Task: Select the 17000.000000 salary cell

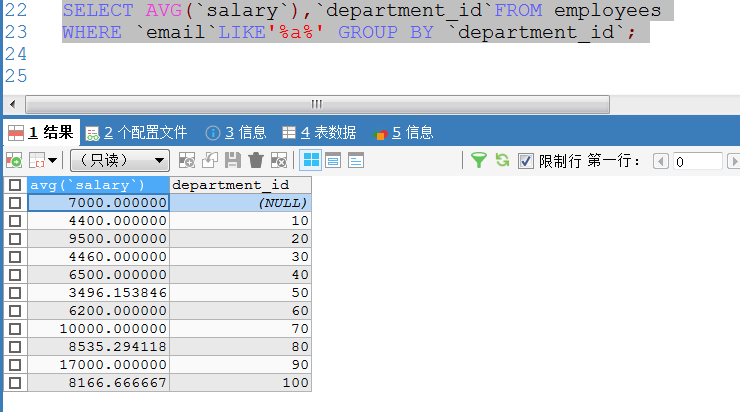Action: click(98, 365)
